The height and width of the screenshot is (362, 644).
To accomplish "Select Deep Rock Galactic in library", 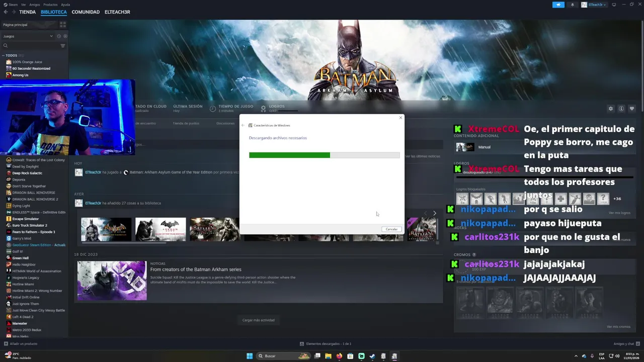I will pos(27,173).
